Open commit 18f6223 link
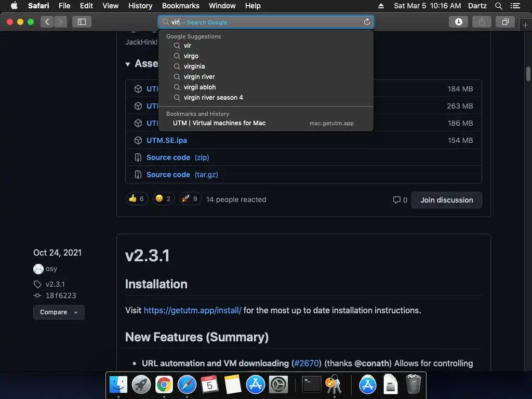This screenshot has height=399, width=532. (x=61, y=296)
